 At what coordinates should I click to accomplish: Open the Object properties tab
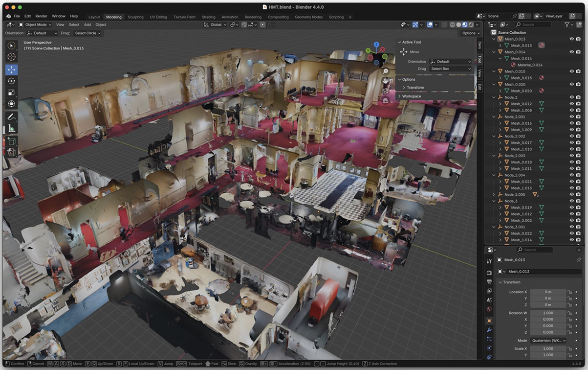489,321
